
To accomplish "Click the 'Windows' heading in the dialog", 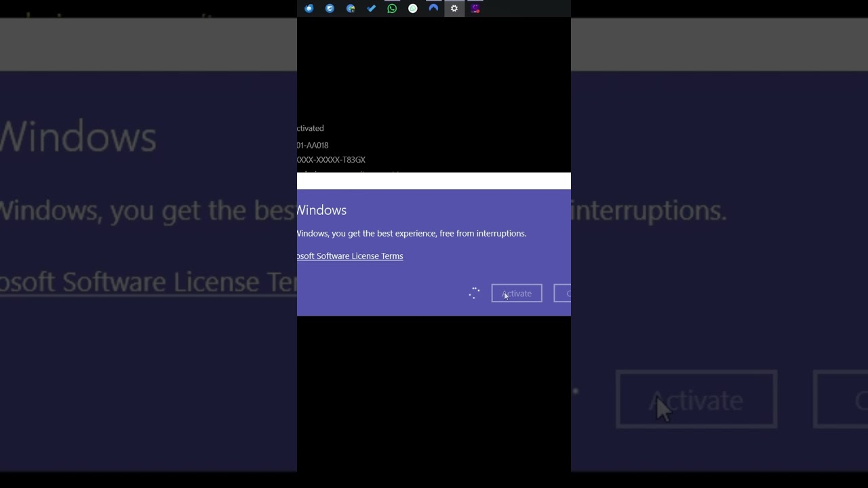I will (322, 210).
